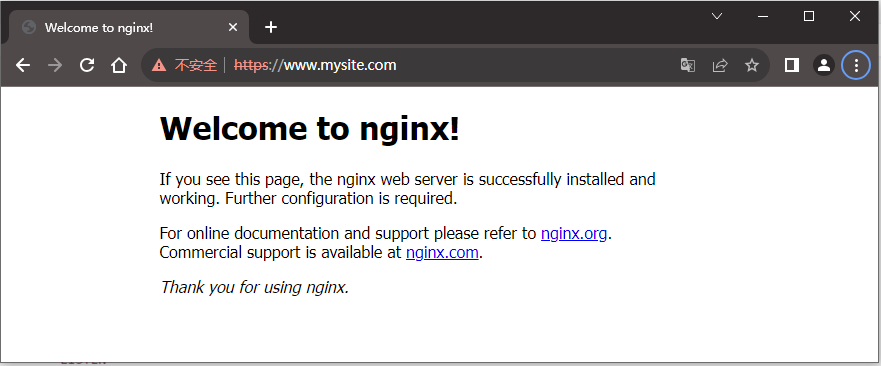
Task: Click the not-secure warning triangle icon
Action: (x=159, y=65)
